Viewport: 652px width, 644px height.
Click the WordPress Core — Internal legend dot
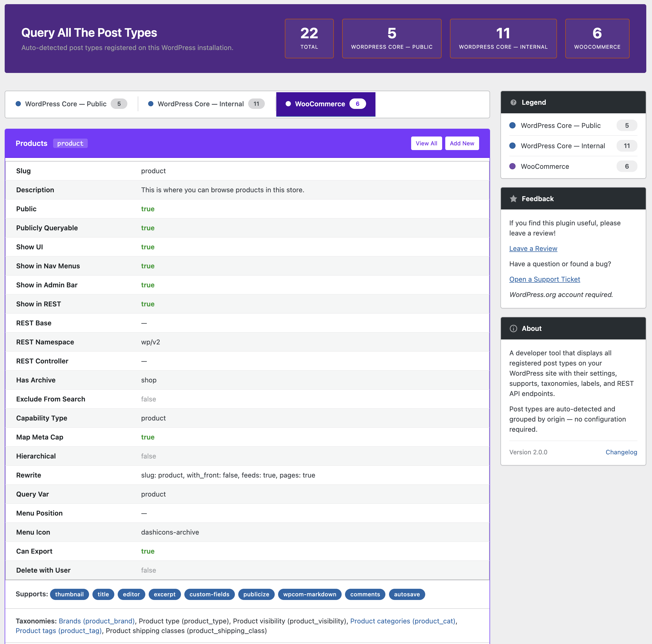click(x=512, y=146)
